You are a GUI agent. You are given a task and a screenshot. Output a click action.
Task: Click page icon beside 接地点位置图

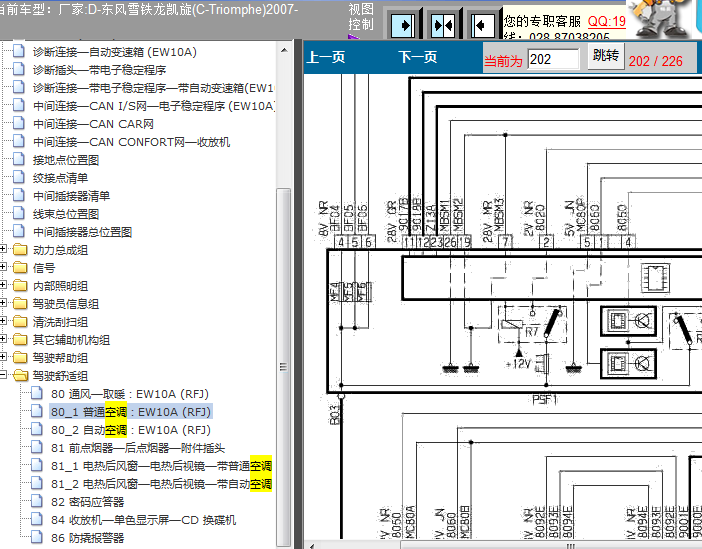19,159
